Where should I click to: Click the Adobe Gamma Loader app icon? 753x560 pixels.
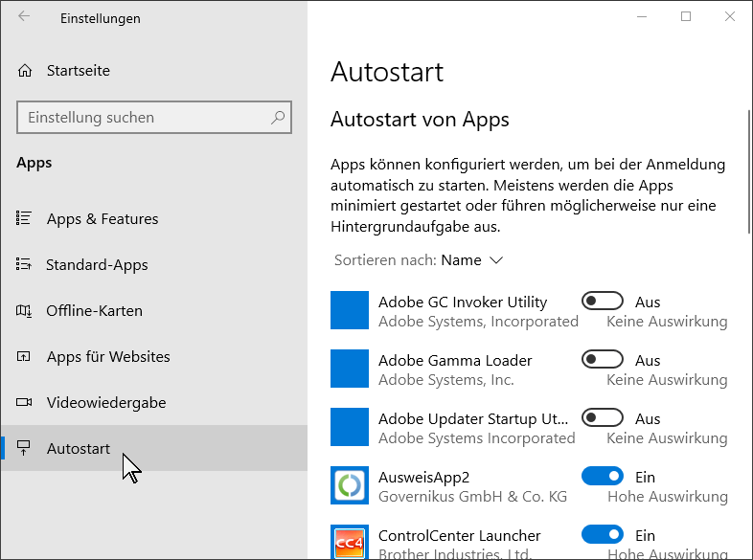click(x=350, y=369)
